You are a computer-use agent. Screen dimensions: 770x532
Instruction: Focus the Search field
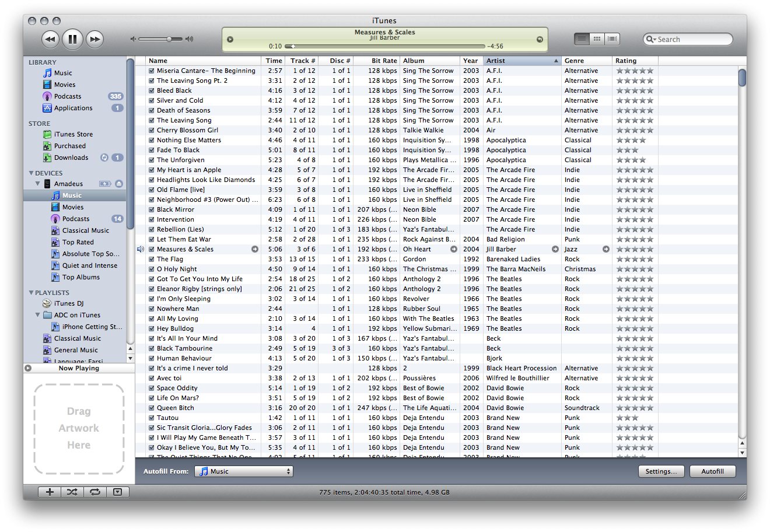pyautogui.click(x=688, y=39)
